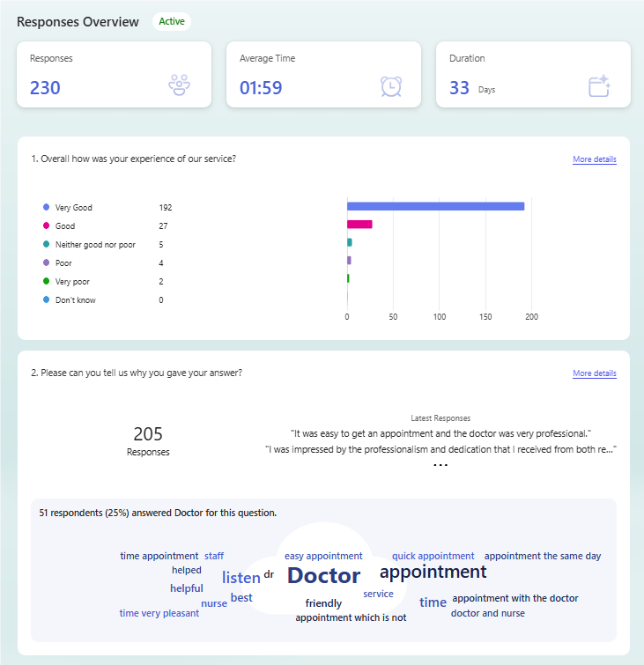The image size is (644, 665).
Task: Click the phrase easy appointment in word cloud
Action: click(323, 556)
